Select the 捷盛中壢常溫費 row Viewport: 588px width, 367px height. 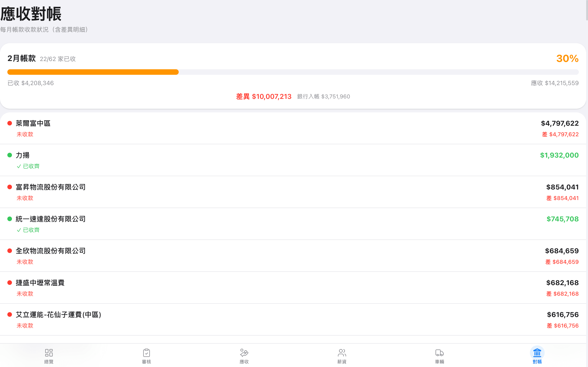coord(40,283)
